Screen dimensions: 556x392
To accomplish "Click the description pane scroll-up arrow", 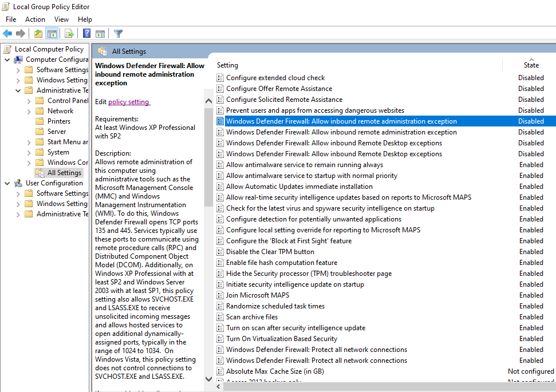I will point(208,101).
